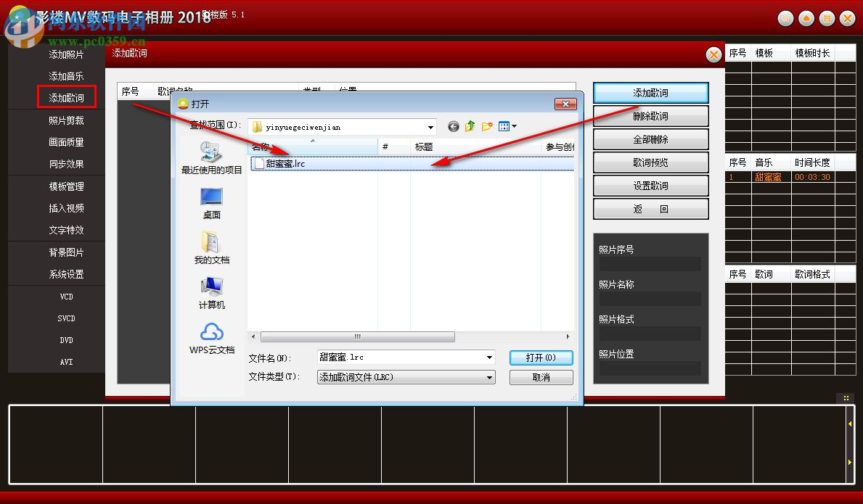The width and height of the screenshot is (863, 504).
Task: Select the 甜蜜蜜.lrc file
Action: point(412,163)
